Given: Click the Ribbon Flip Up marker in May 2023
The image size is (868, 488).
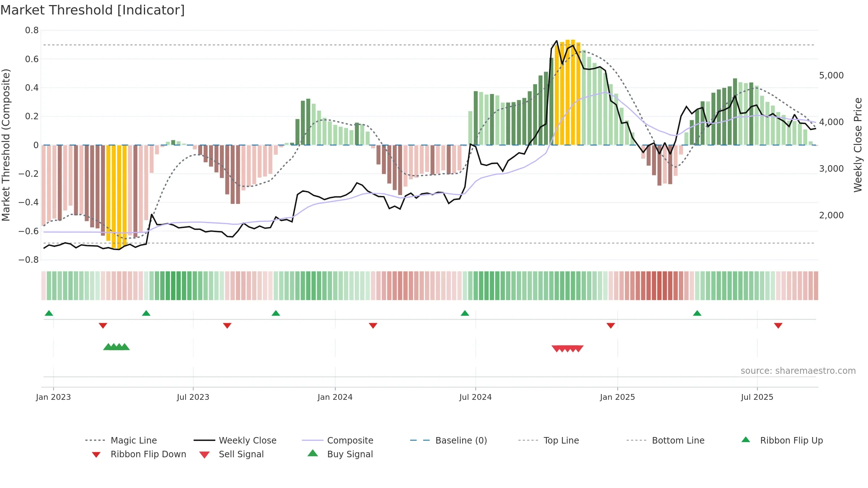Looking at the screenshot, I should tap(146, 313).
